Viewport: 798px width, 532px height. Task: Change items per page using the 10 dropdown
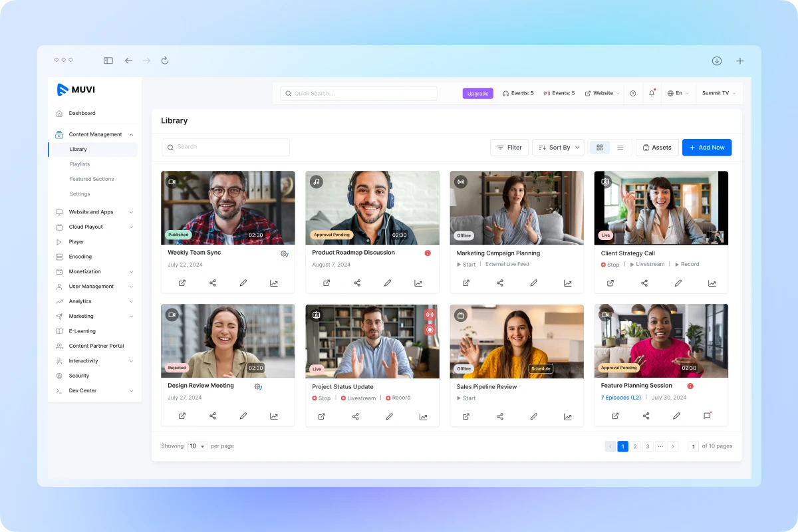pos(197,446)
